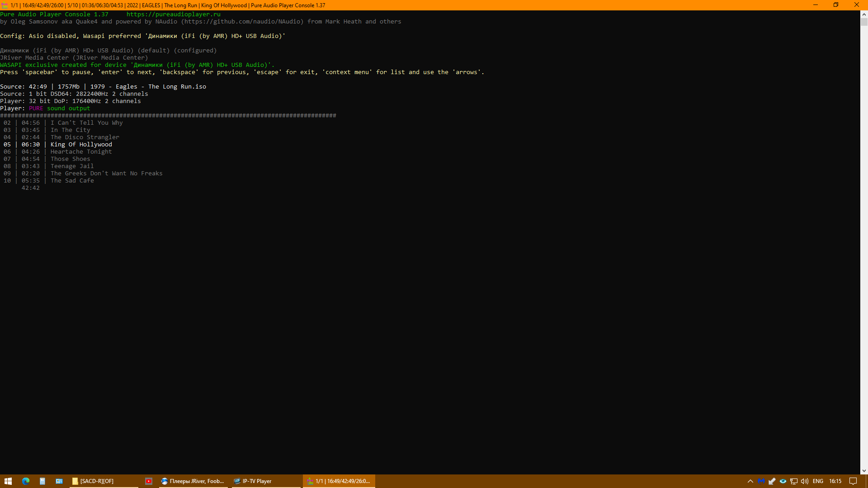This screenshot has width=868, height=488.
Task: Open the Windows Start menu
Action: pos(8,481)
